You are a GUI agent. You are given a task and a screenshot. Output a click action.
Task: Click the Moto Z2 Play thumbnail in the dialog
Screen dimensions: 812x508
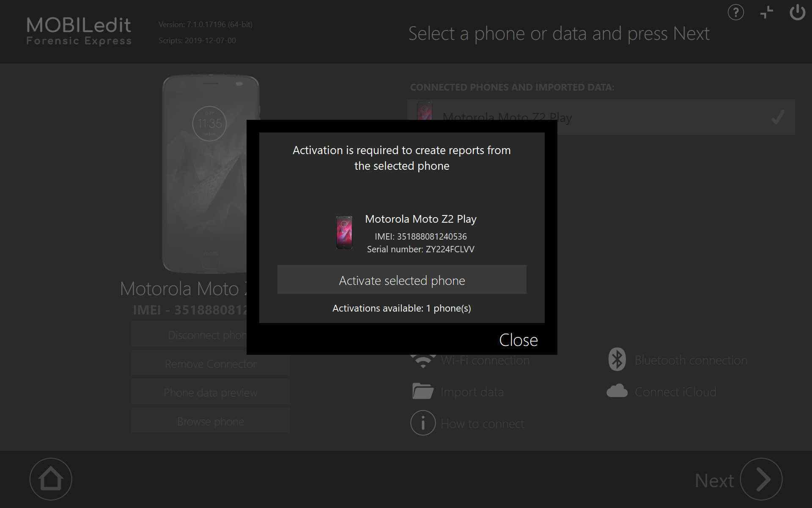point(344,232)
